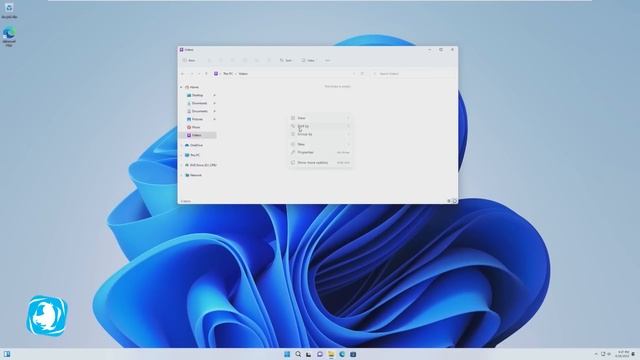Open Documents in the navigation pane
The width and height of the screenshot is (640, 360).
pos(197,111)
